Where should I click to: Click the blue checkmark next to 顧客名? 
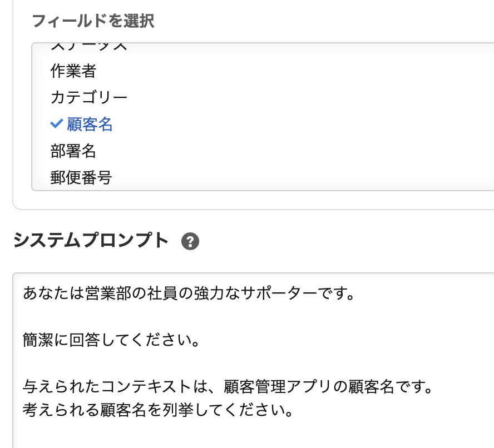pyautogui.click(x=56, y=124)
